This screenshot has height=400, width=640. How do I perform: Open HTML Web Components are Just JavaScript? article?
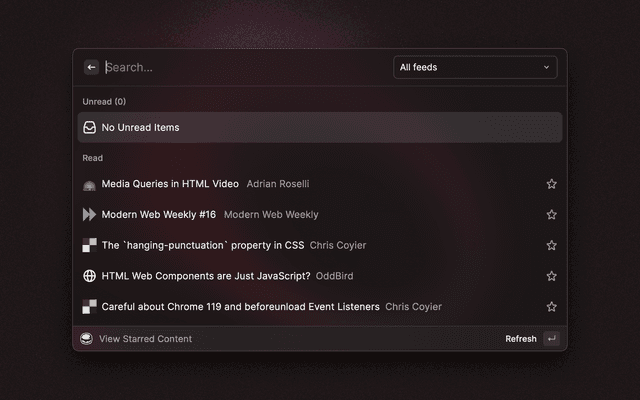[x=206, y=276]
